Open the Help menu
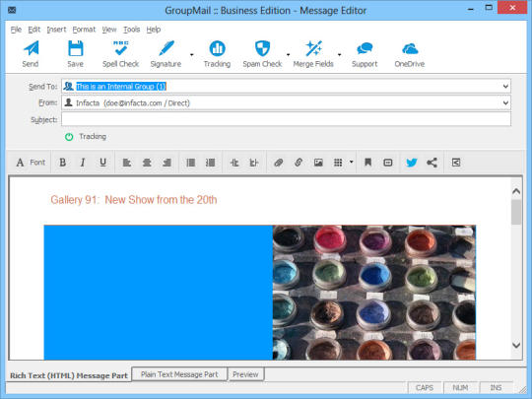This screenshot has width=532, height=399. pos(154,30)
